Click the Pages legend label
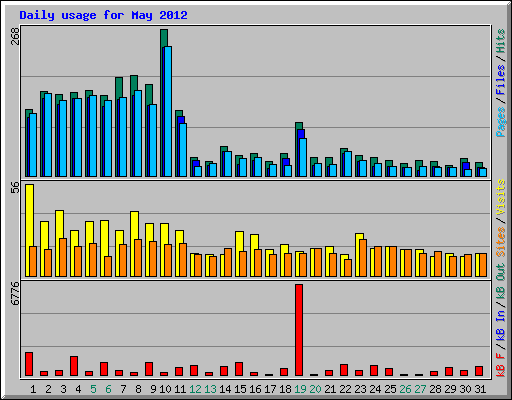 (x=501, y=122)
